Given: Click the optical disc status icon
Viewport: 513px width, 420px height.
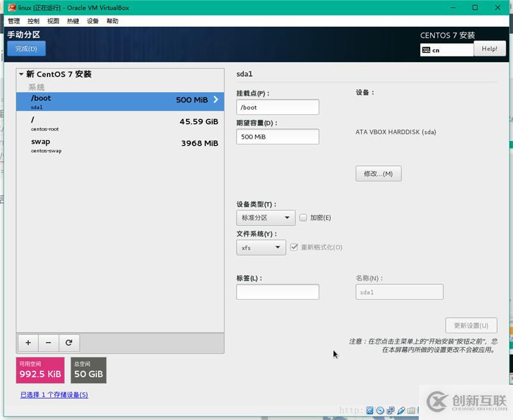Looking at the screenshot, I should 380,410.
